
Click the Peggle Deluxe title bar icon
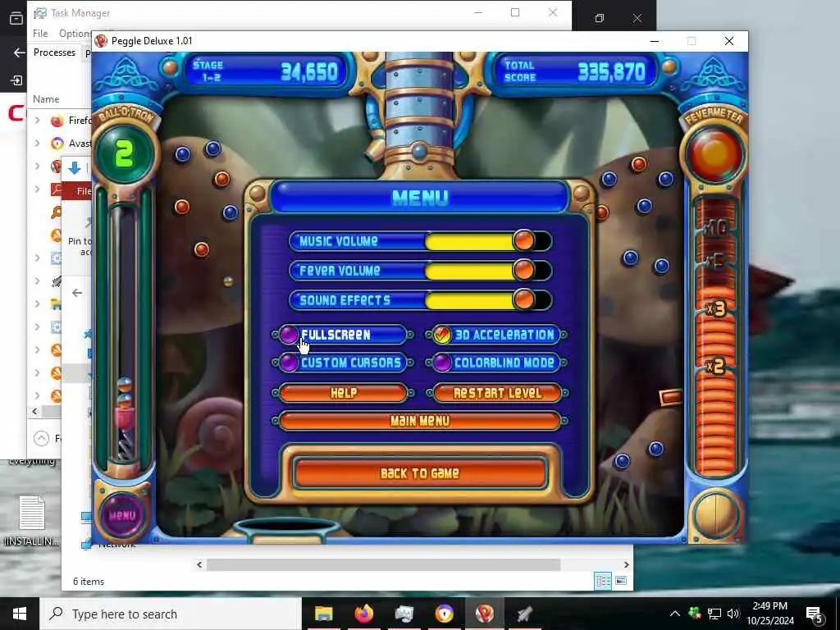pos(101,41)
